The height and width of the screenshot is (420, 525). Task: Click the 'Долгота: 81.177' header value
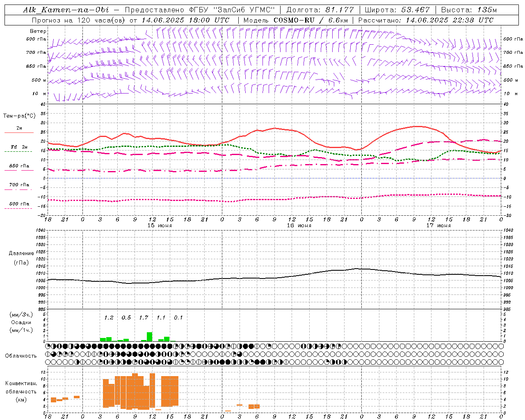(x=320, y=10)
